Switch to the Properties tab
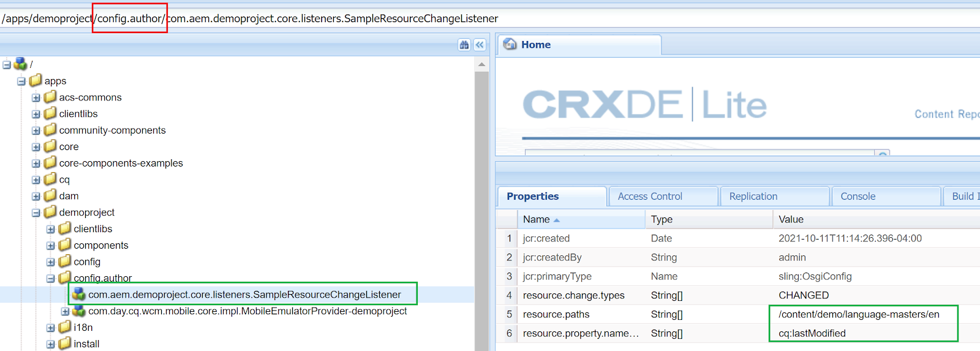This screenshot has width=980, height=351. coord(552,196)
